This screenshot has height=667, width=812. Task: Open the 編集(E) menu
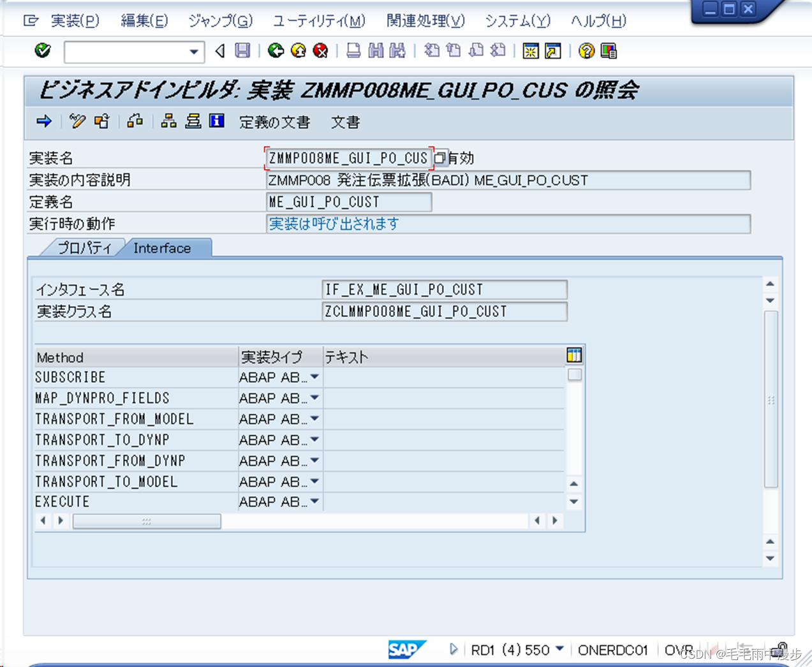(x=145, y=21)
